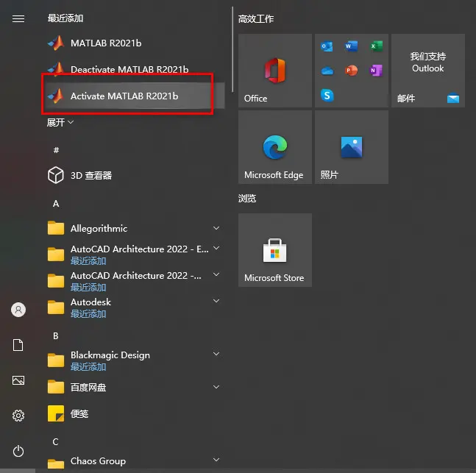Open OneDrive icon in Office group tile

coord(327,71)
